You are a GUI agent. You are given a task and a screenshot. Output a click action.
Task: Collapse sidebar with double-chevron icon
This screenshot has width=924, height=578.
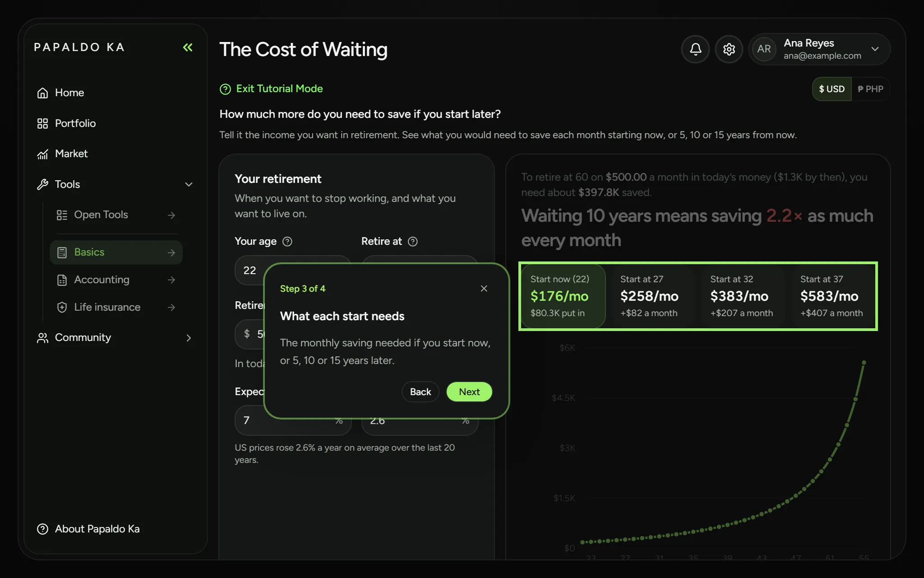point(188,47)
